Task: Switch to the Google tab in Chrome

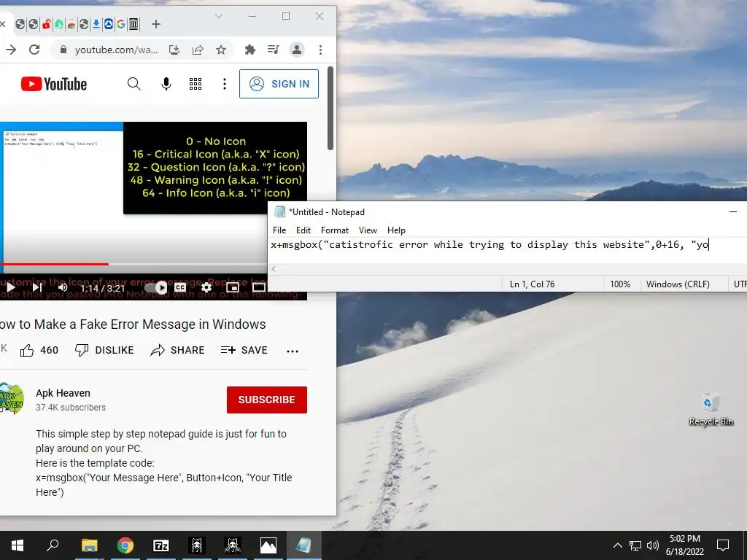Action: [x=121, y=24]
